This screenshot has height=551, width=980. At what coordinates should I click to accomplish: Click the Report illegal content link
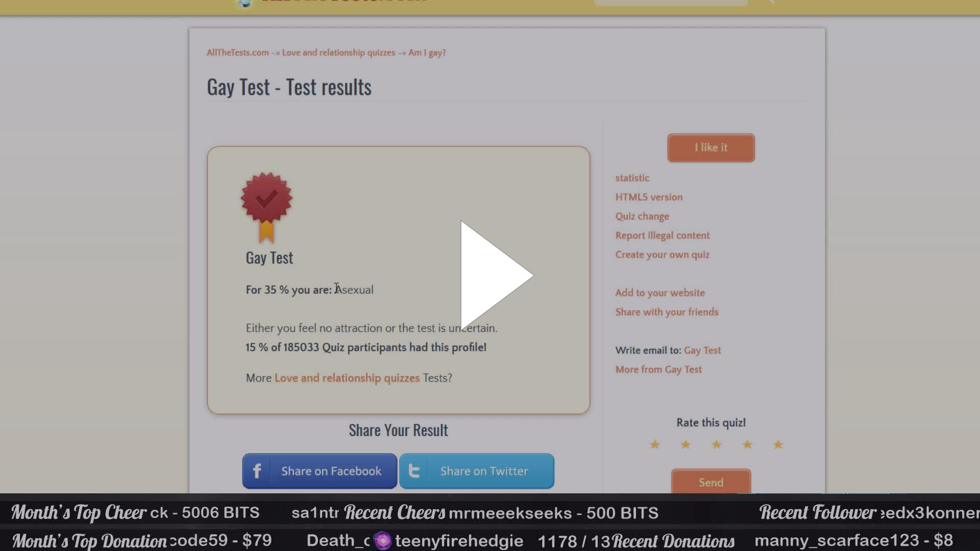[x=661, y=235]
